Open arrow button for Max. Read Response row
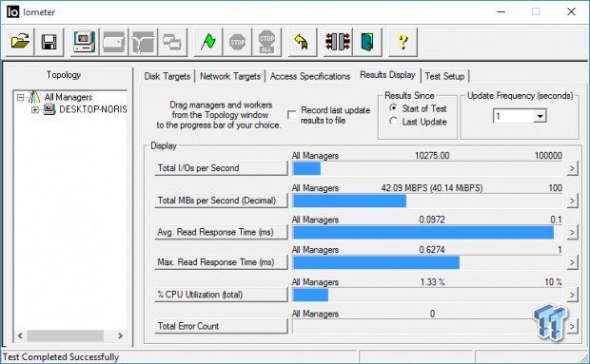Image resolution: width=590 pixels, height=364 pixels. click(572, 262)
